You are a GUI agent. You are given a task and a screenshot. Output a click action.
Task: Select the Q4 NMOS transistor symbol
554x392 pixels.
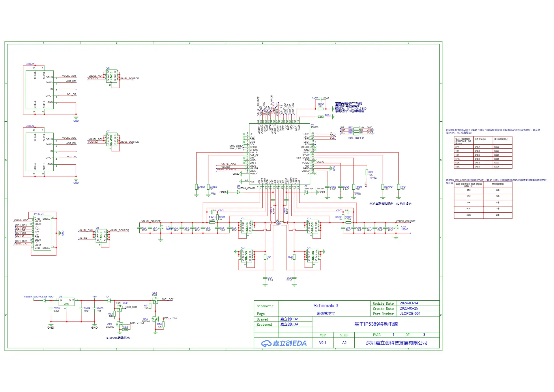[x=313, y=256]
